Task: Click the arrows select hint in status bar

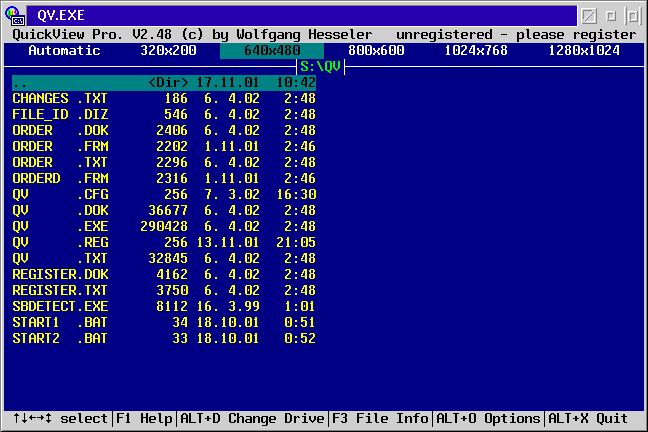Action: click(x=60, y=418)
